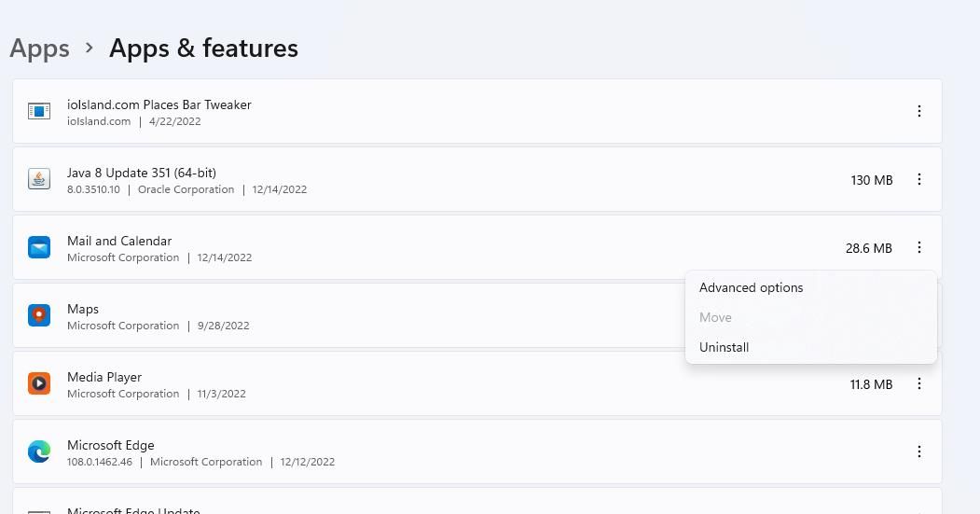Go back to Apps via breadcrumb
The height and width of the screenshot is (514, 980).
tap(39, 49)
